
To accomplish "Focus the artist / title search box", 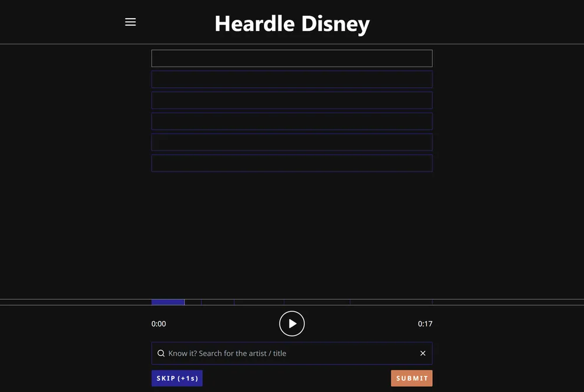I will (292, 353).
